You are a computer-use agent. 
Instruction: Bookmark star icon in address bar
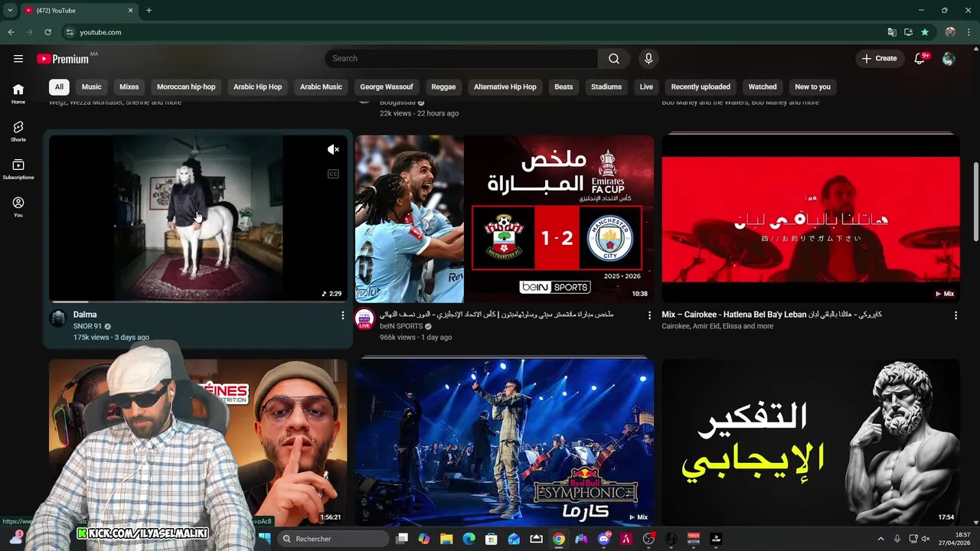(x=925, y=32)
